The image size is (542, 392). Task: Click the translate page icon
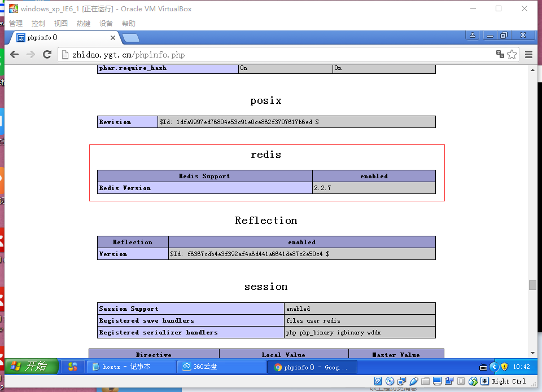pos(500,54)
